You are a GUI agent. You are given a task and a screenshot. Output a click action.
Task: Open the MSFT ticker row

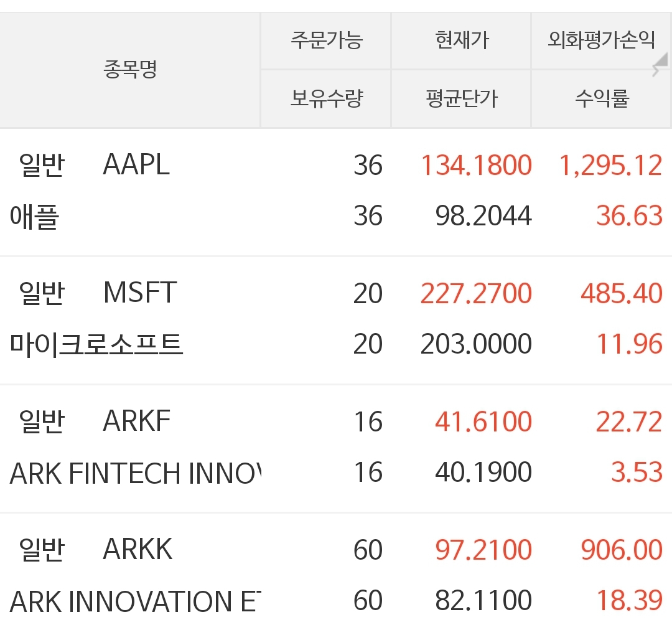point(140,293)
